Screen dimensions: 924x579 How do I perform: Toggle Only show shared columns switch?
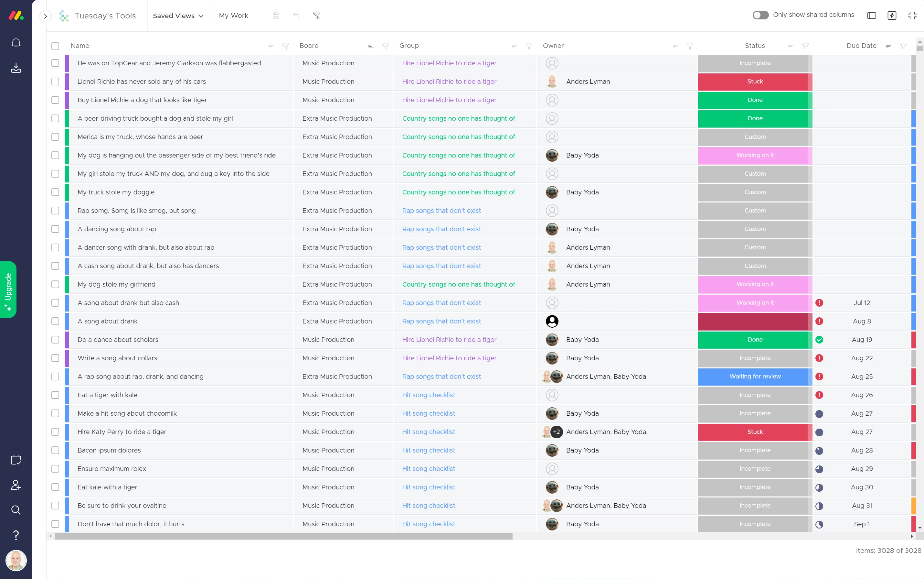(x=760, y=15)
